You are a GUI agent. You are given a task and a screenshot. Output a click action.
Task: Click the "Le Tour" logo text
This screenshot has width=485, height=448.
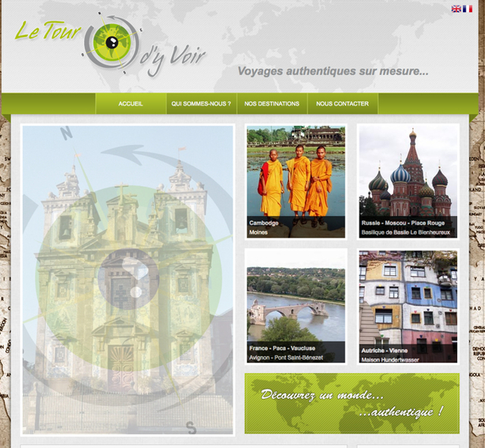click(48, 32)
